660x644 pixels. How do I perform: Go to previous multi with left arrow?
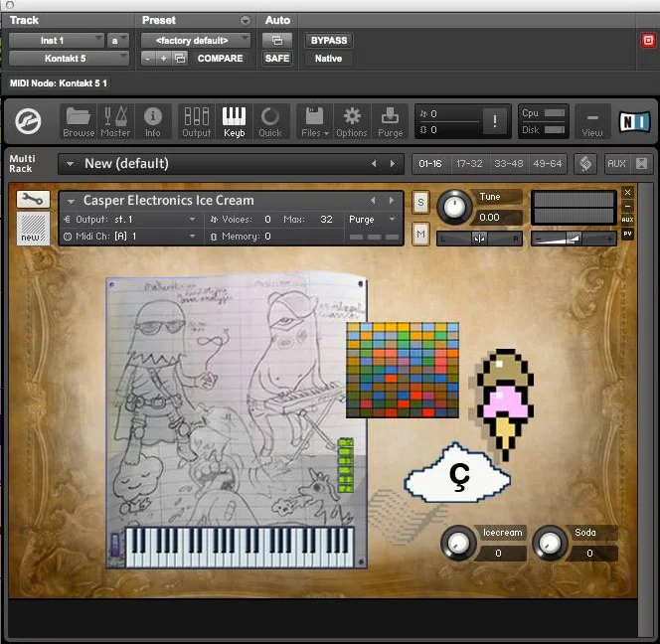coord(374,164)
